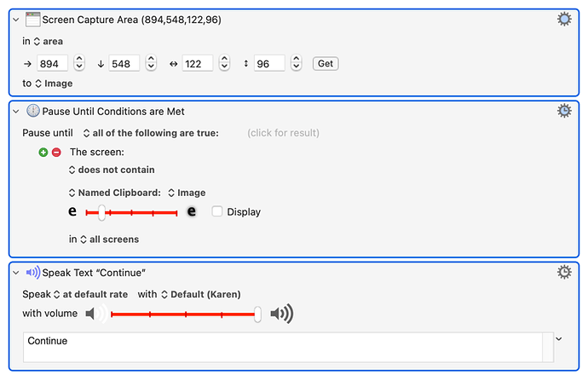The width and height of the screenshot is (588, 381).
Task: Click the Screen Capture Area window icon
Action: [33, 19]
